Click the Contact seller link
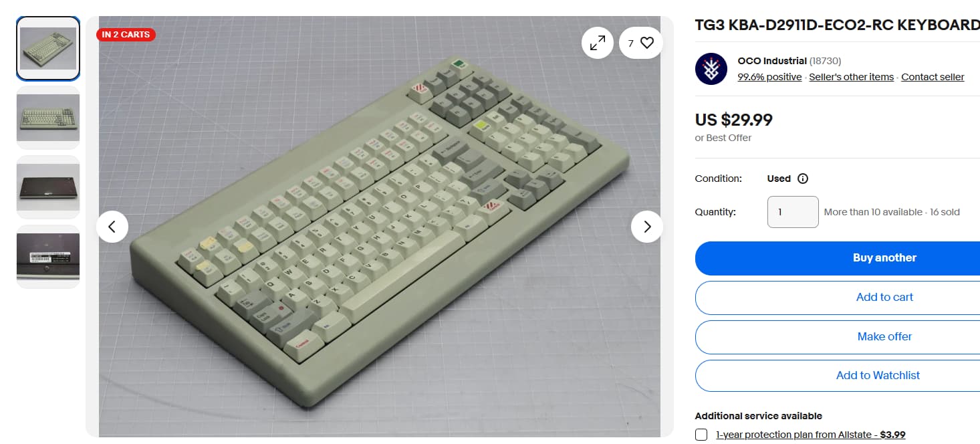980x444 pixels. tap(933, 77)
